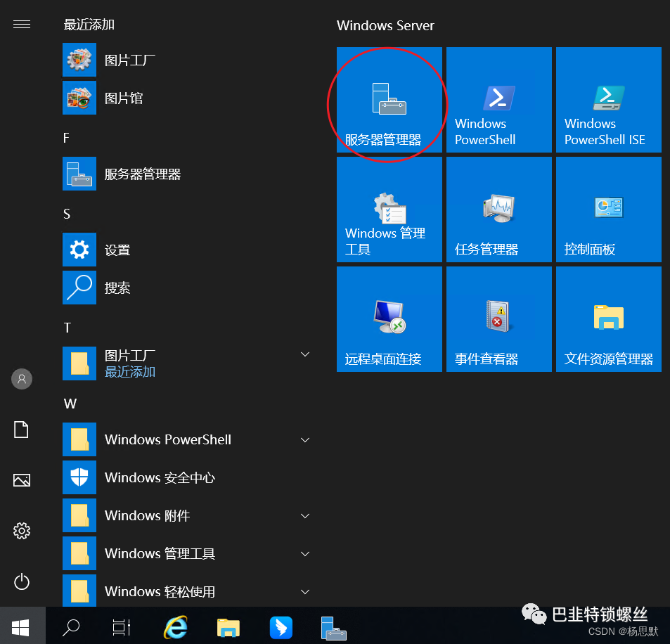Expand the Windows 管理工具 folder
The image size is (670, 644).
(x=305, y=554)
